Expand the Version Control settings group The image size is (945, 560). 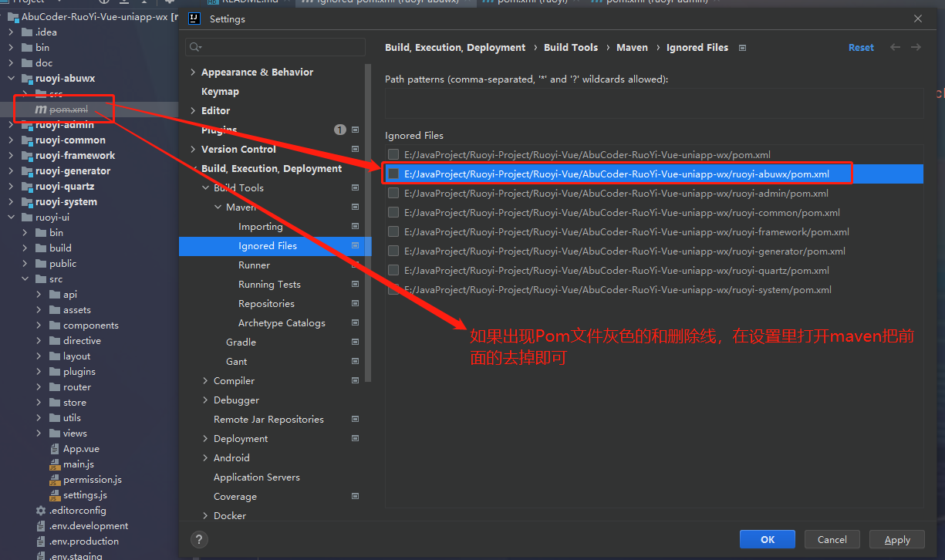pyautogui.click(x=193, y=149)
